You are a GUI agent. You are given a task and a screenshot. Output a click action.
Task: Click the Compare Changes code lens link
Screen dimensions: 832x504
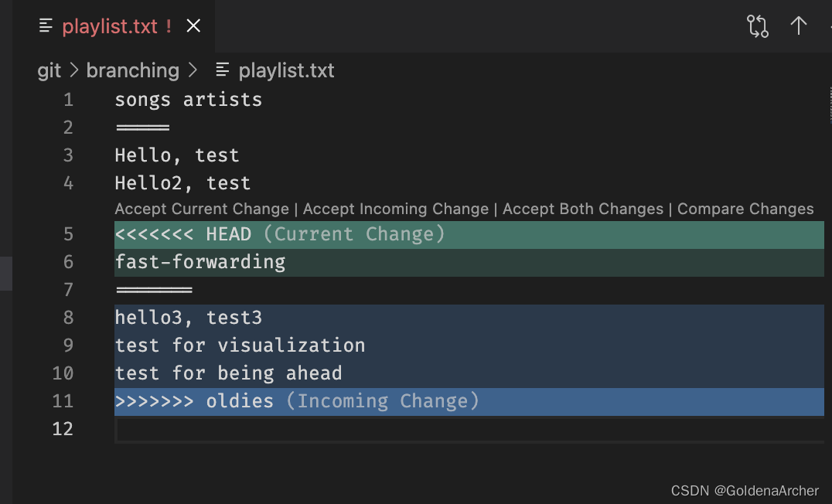pos(745,209)
